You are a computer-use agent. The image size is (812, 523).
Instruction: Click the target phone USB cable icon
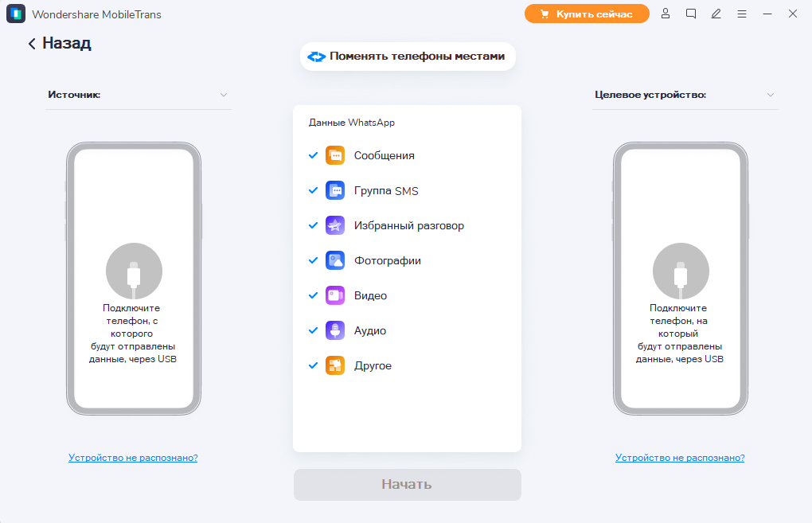tap(681, 271)
